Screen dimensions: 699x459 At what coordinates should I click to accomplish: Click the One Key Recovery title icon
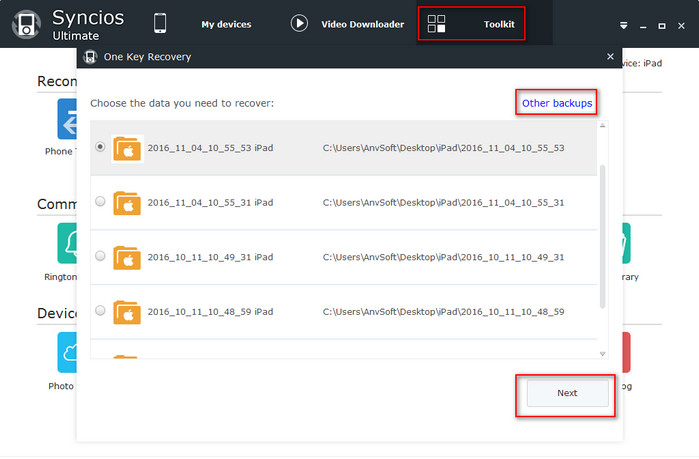coord(90,57)
